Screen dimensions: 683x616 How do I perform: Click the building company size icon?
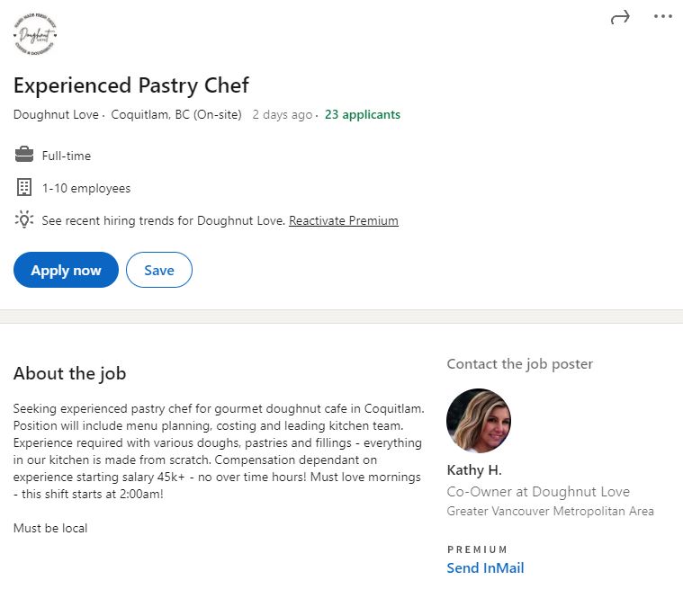coord(24,188)
